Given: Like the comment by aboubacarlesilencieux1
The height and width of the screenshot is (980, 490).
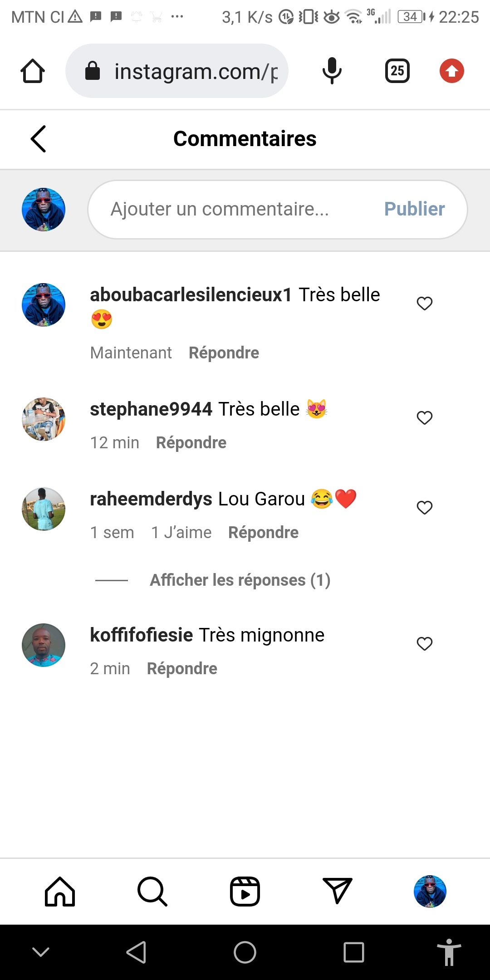Looking at the screenshot, I should tap(425, 303).
